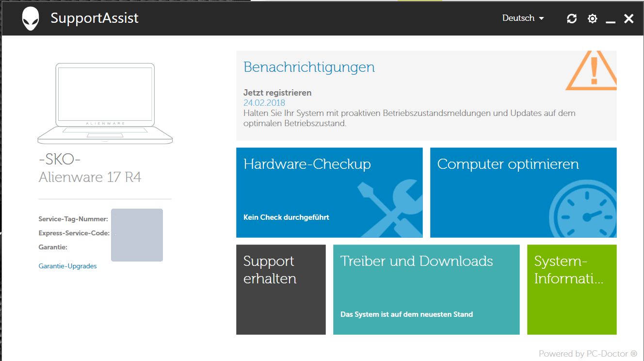This screenshot has height=361, width=644.
Task: Click the orange warning triangle icon
Action: click(591, 70)
